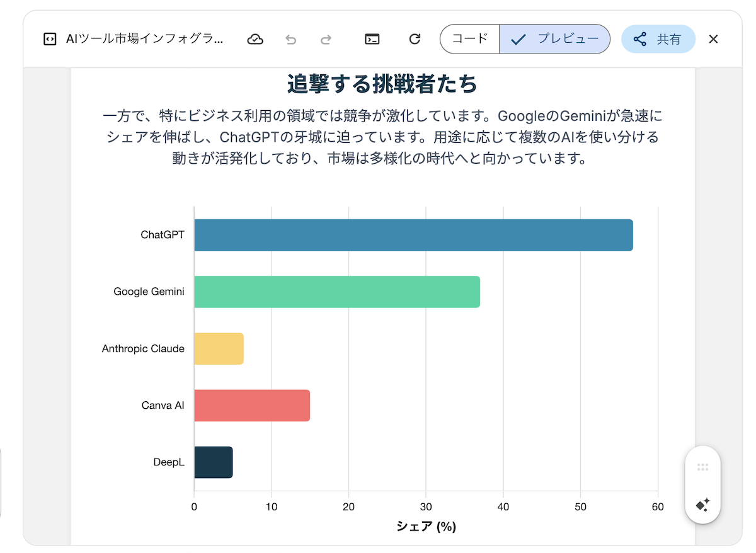Click the cloud saved status icon
Image resolution: width=756 pixels, height=553 pixels.
255,39
